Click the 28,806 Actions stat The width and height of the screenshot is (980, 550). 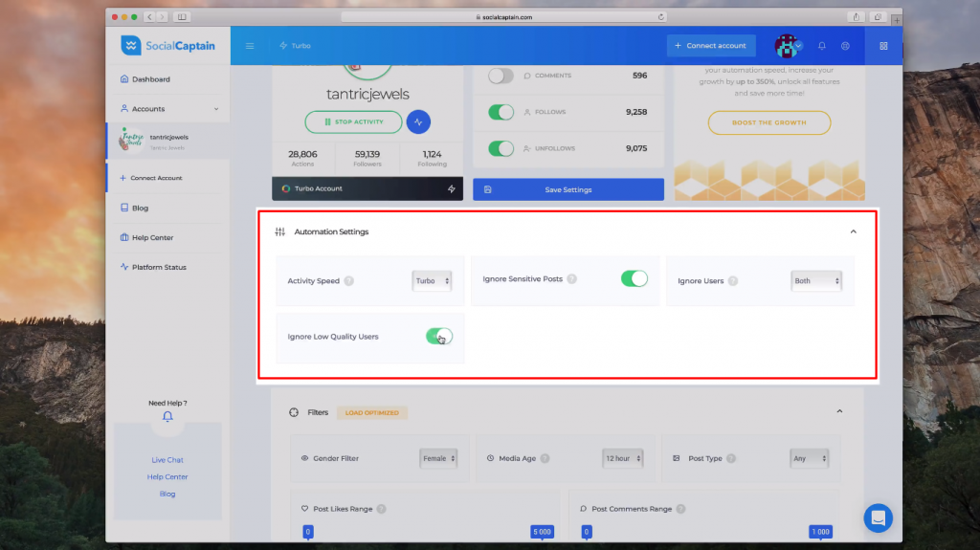point(302,158)
